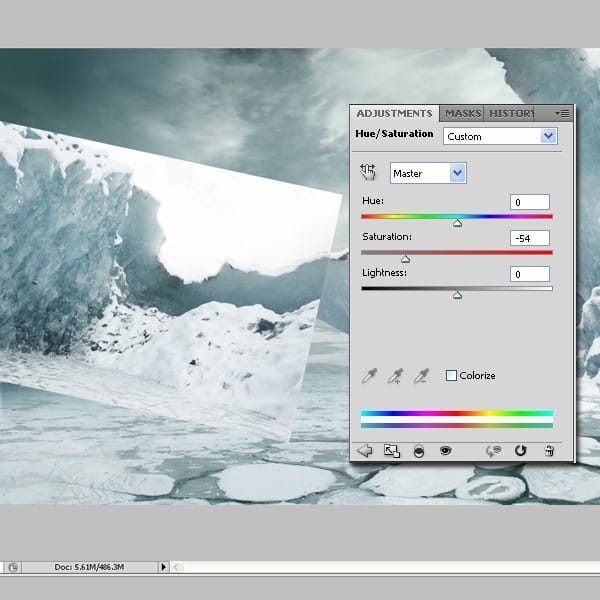
Task: Click the view previous state icon
Action: (x=492, y=451)
